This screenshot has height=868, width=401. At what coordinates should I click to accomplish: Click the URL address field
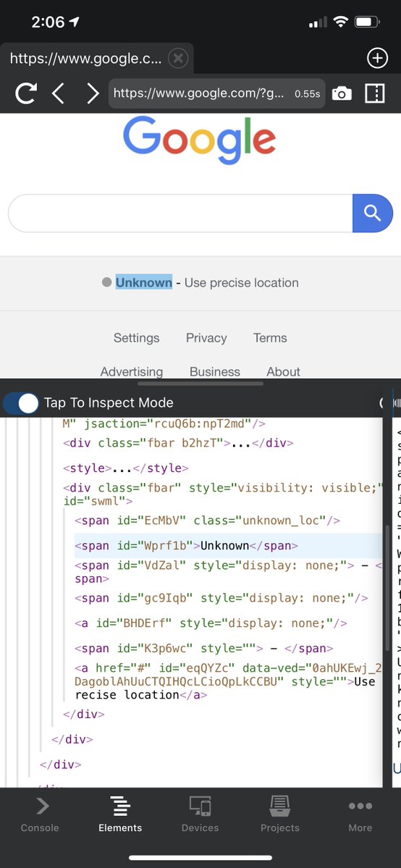216,93
